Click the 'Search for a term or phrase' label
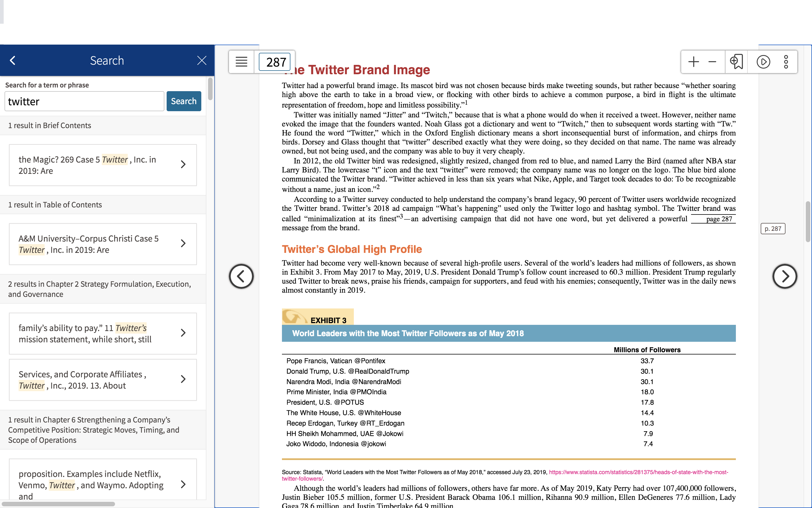The height and width of the screenshot is (508, 812). click(47, 85)
